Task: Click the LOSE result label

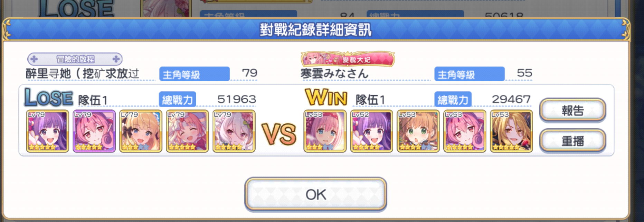Action: (48, 98)
